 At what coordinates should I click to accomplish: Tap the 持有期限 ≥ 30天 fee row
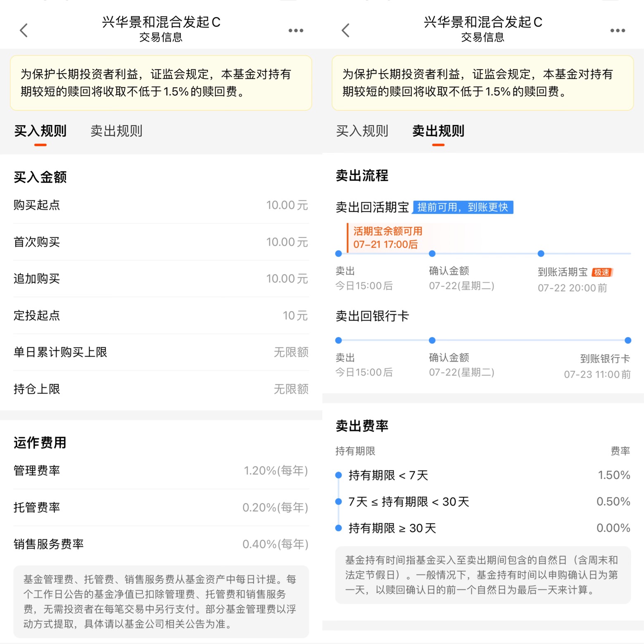483,528
